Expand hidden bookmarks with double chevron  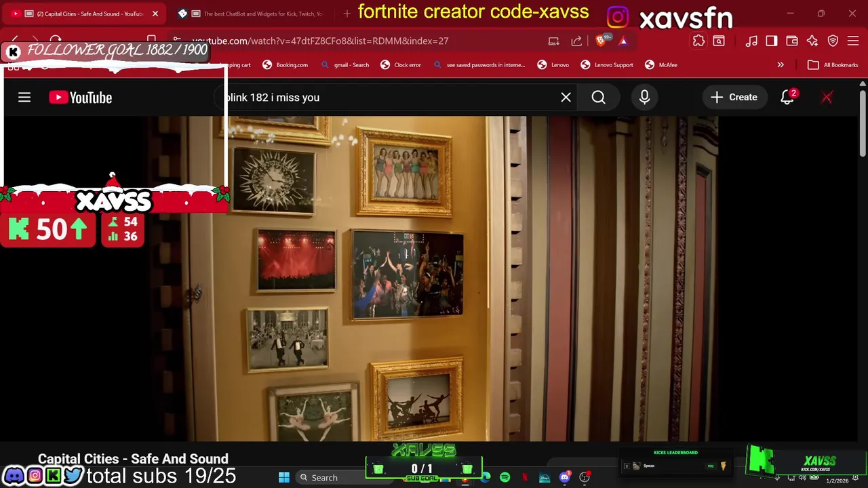(x=781, y=65)
